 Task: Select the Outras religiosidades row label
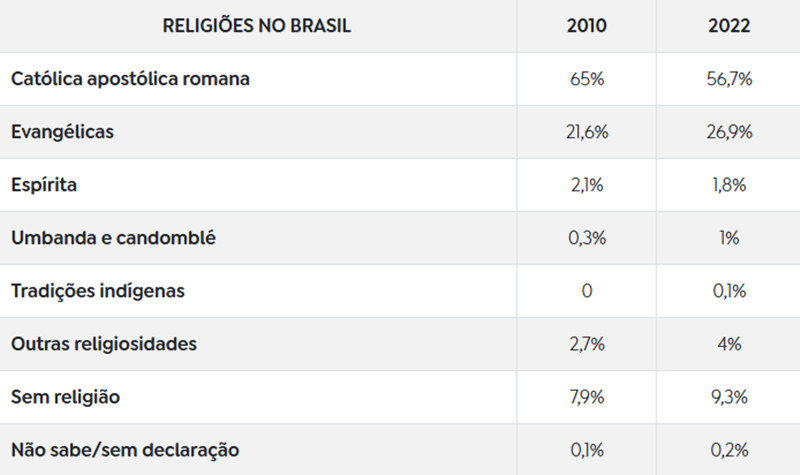pyautogui.click(x=104, y=344)
